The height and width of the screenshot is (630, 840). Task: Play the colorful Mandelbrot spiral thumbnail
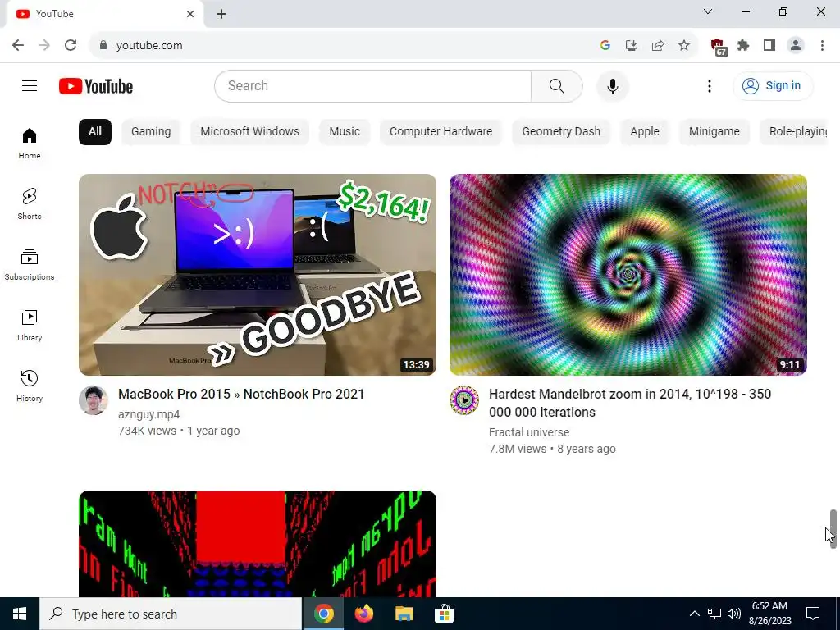coord(628,275)
